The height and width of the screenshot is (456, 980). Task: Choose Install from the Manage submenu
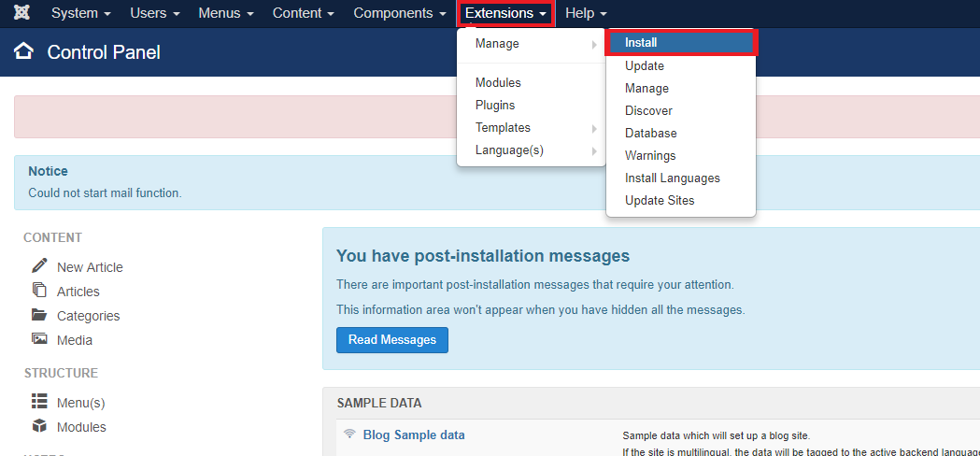coord(681,43)
